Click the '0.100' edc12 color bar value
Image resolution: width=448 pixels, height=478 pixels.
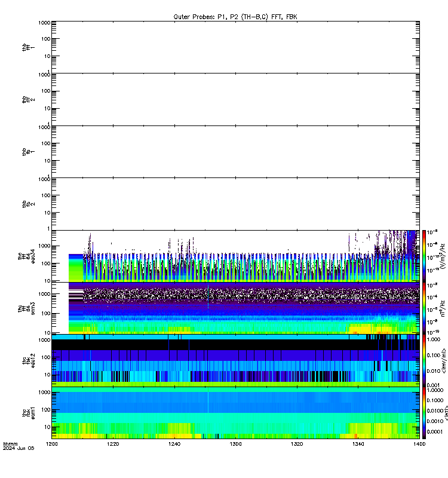(433, 355)
